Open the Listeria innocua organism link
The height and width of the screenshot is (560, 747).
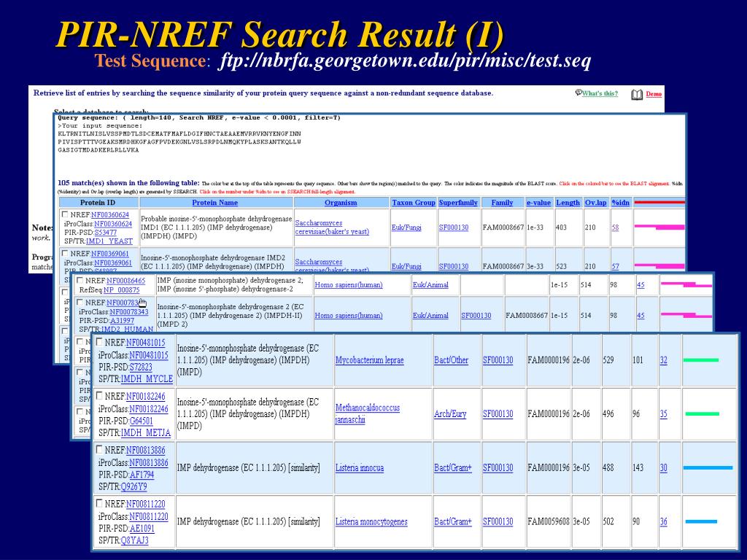coord(360,468)
